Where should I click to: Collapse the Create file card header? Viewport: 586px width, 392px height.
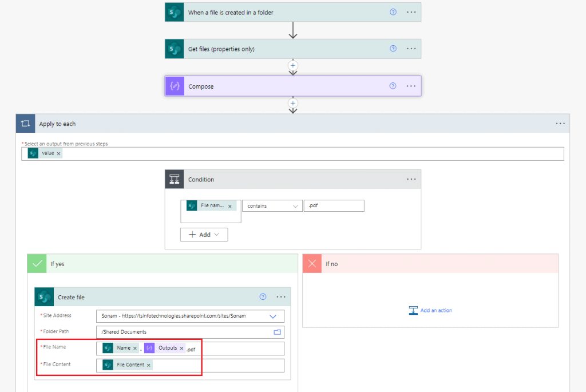tap(163, 296)
